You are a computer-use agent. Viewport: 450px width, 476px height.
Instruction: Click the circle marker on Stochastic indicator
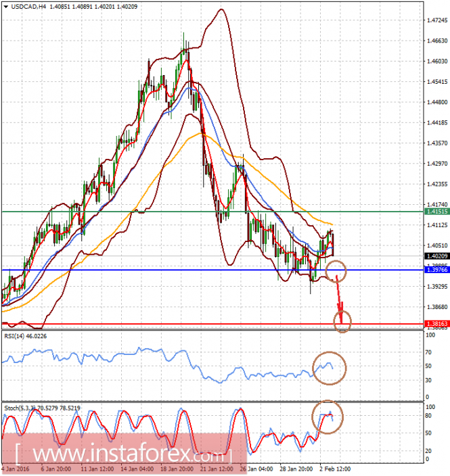point(328,416)
